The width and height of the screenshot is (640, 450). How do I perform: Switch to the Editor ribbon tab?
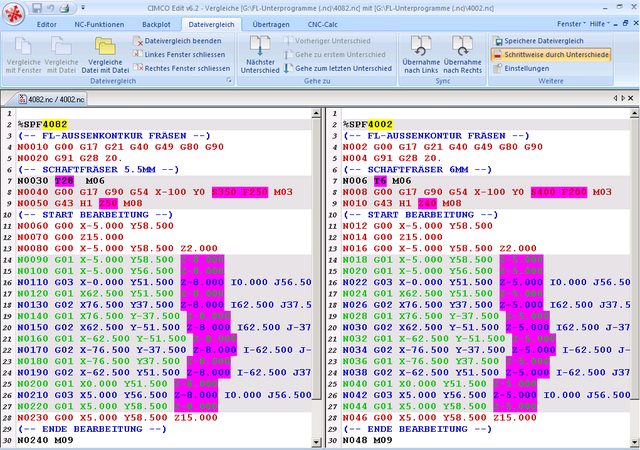click(x=47, y=25)
